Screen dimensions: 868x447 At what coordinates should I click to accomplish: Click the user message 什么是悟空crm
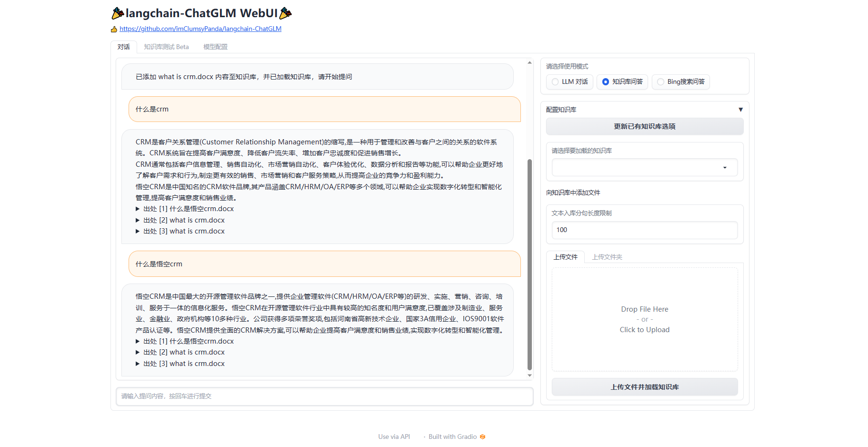pyautogui.click(x=325, y=264)
